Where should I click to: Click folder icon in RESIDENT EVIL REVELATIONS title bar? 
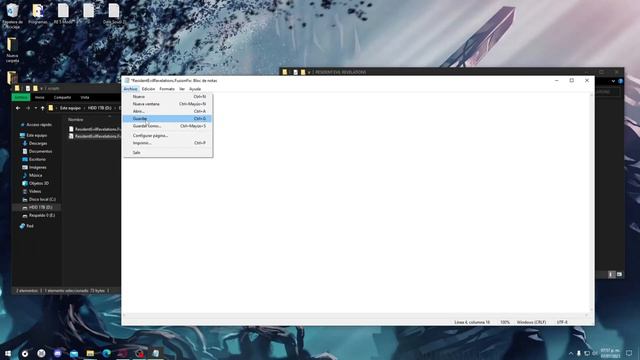coord(285,72)
